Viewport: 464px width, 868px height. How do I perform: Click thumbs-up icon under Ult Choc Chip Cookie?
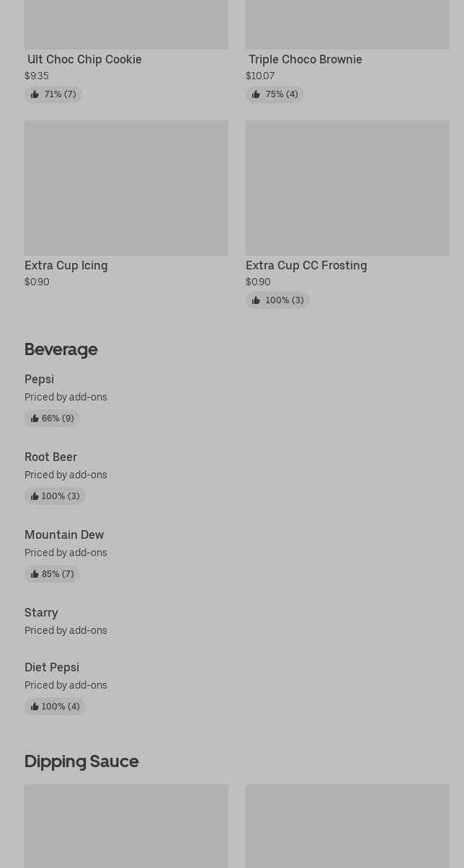pyautogui.click(x=35, y=94)
